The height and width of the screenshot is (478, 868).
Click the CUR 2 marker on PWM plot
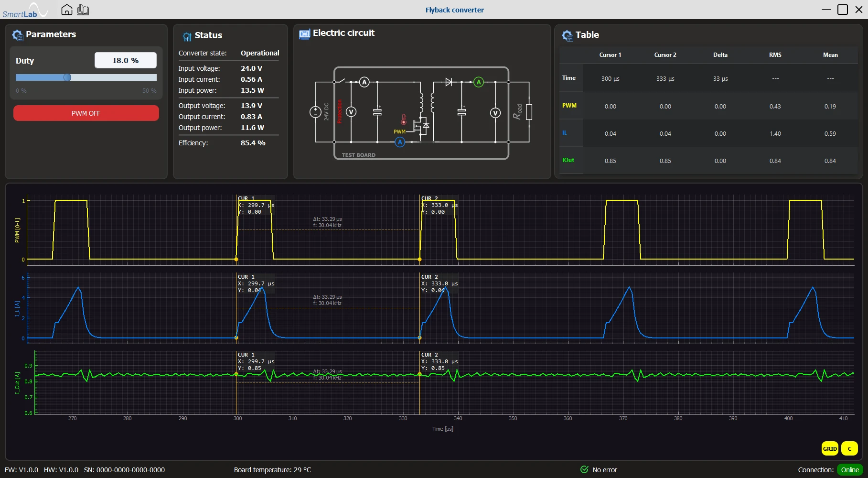coord(419,259)
